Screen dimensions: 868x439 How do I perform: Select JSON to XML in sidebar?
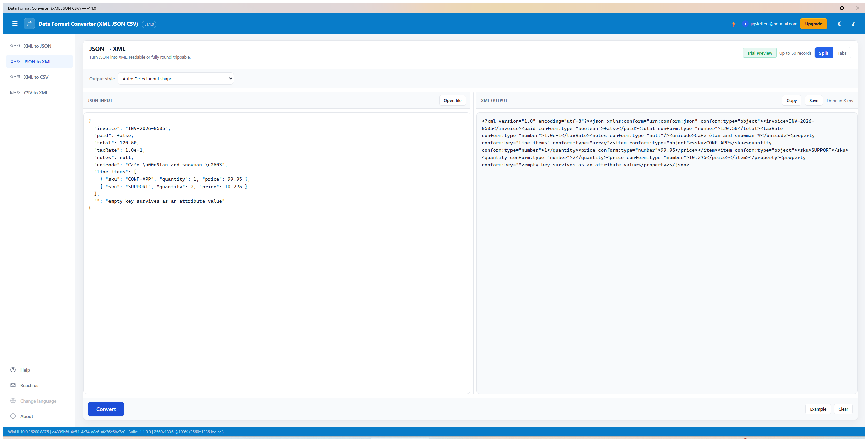tap(39, 61)
